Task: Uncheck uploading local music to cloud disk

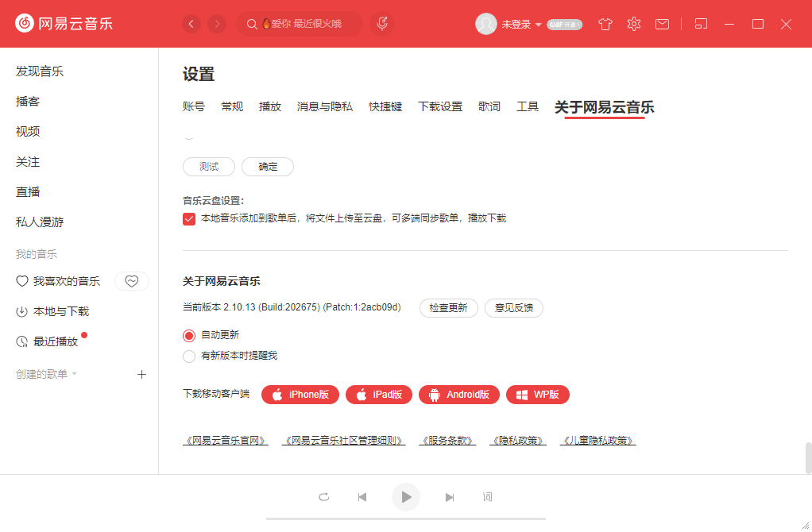Action: pyautogui.click(x=188, y=218)
